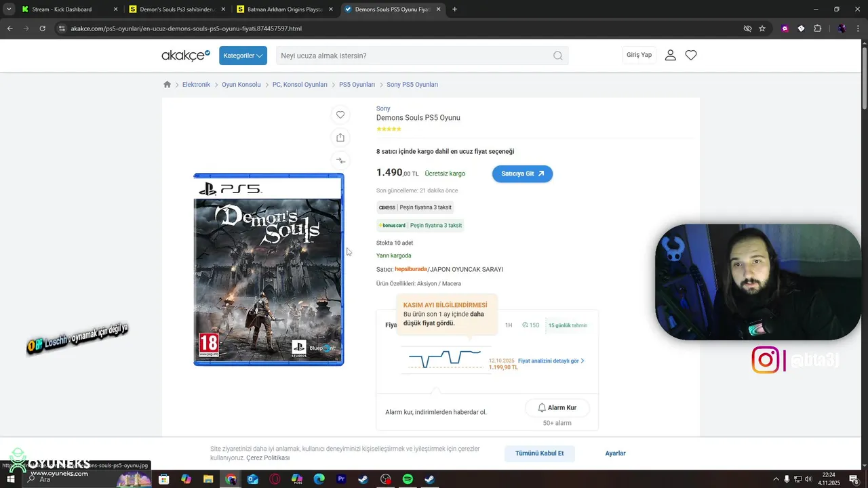
Task: Click the taskbar volume icon
Action: click(808, 479)
